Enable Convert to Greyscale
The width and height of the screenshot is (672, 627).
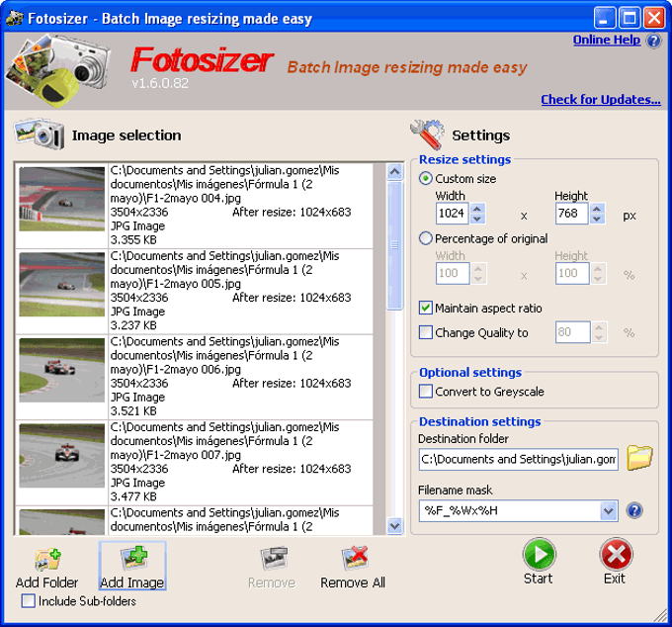(425, 391)
